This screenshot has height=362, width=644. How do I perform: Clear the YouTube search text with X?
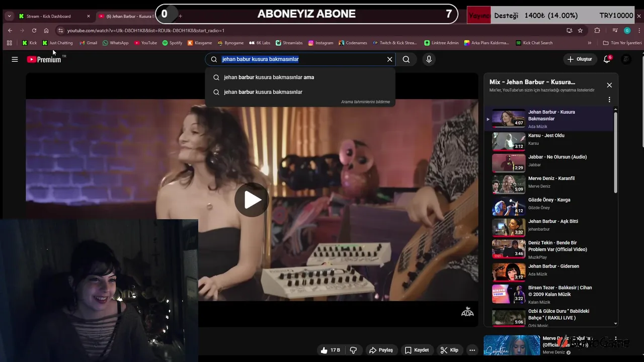(x=389, y=59)
